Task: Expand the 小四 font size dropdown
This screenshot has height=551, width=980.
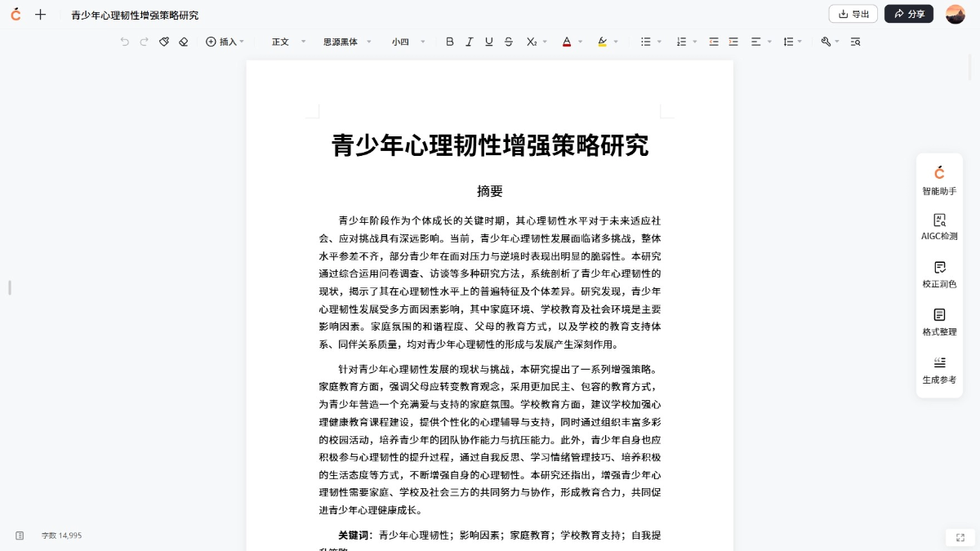Action: pyautogui.click(x=408, y=41)
